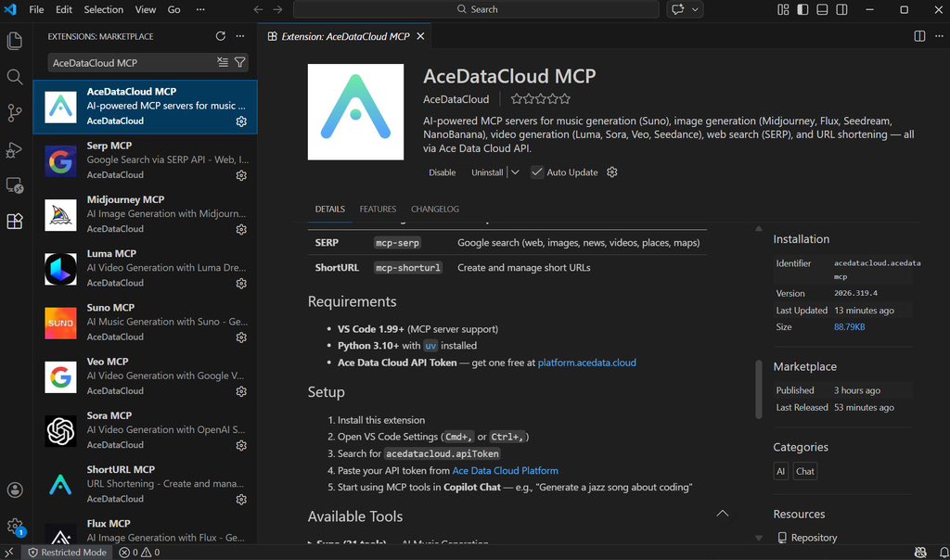
Task: Open the Explorer view in activity bar
Action: point(15,41)
